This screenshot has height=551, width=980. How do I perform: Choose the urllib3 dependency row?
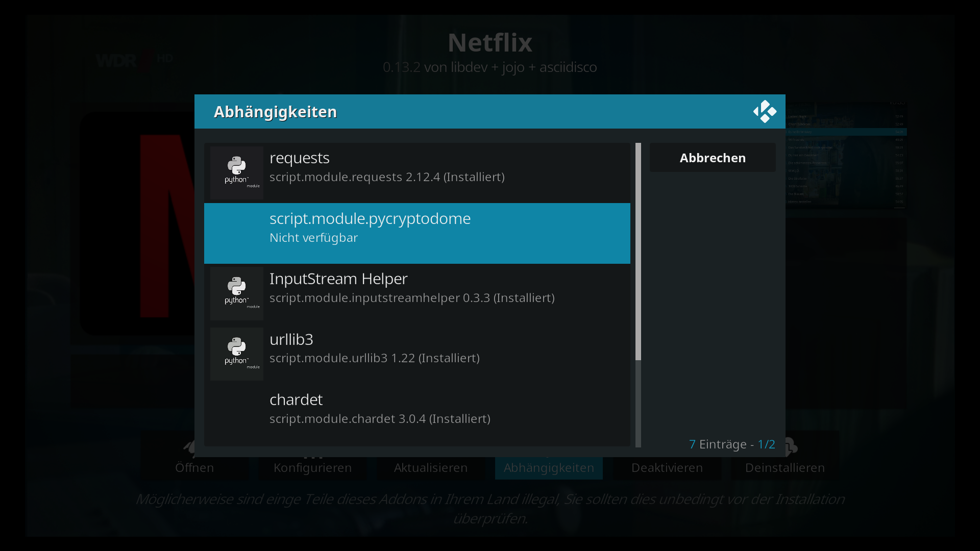[x=417, y=354]
